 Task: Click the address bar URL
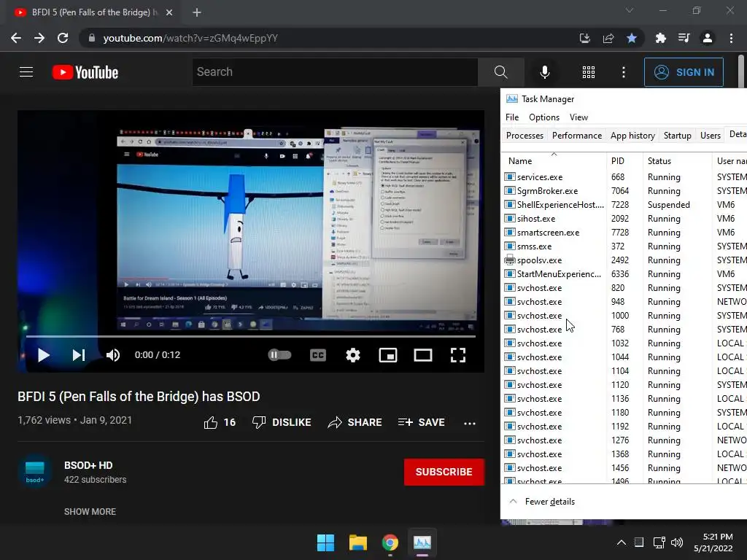[190, 38]
